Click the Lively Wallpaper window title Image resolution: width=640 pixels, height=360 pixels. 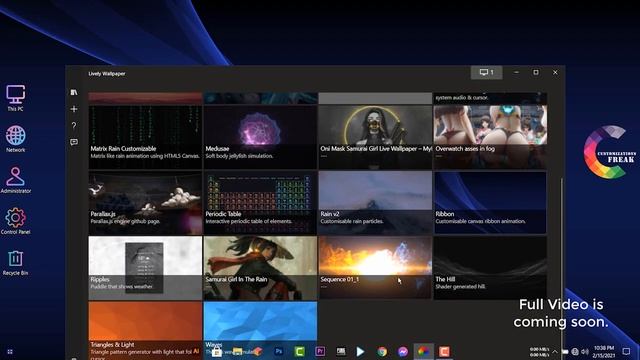pos(107,74)
